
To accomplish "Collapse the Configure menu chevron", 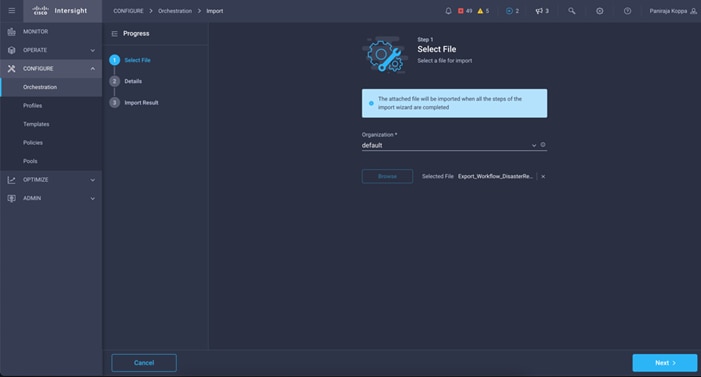I will [x=93, y=69].
